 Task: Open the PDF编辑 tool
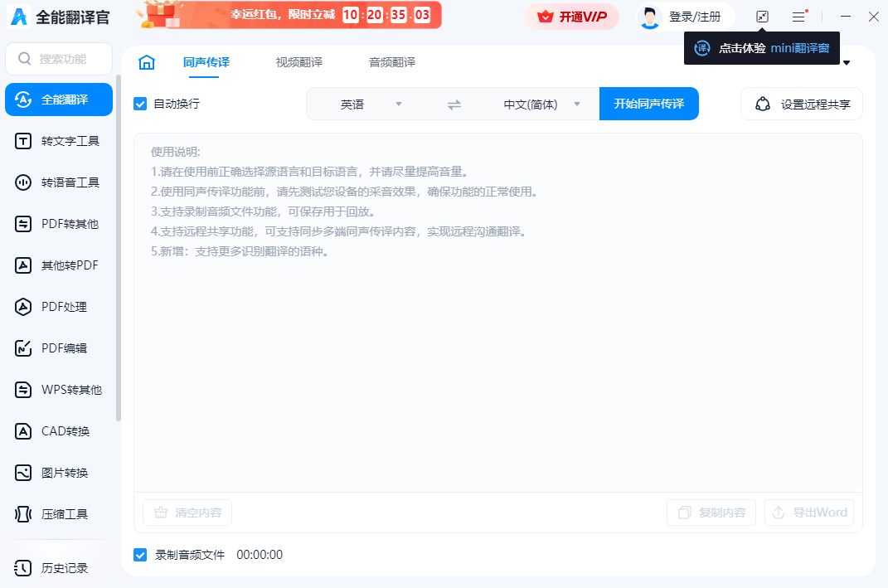click(x=58, y=347)
